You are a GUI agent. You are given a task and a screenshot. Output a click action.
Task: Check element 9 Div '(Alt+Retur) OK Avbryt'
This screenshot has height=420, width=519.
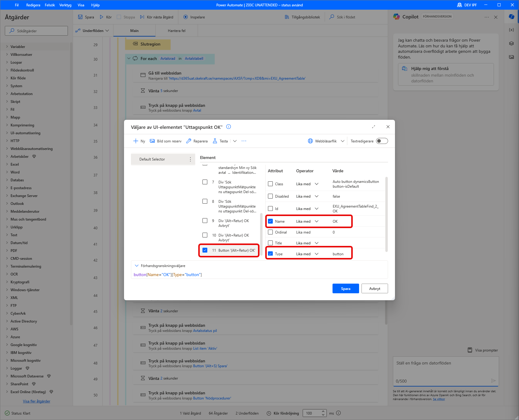pyautogui.click(x=205, y=221)
